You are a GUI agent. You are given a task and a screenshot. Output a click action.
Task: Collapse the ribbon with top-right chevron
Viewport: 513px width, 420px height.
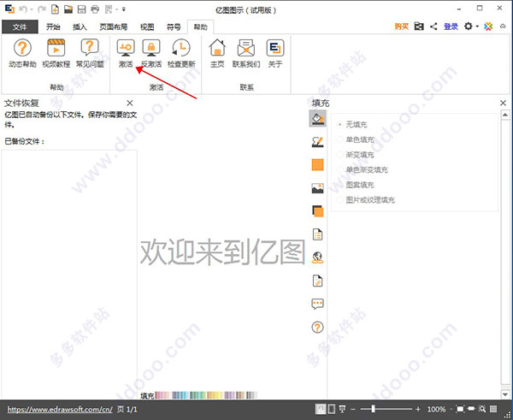click(503, 27)
